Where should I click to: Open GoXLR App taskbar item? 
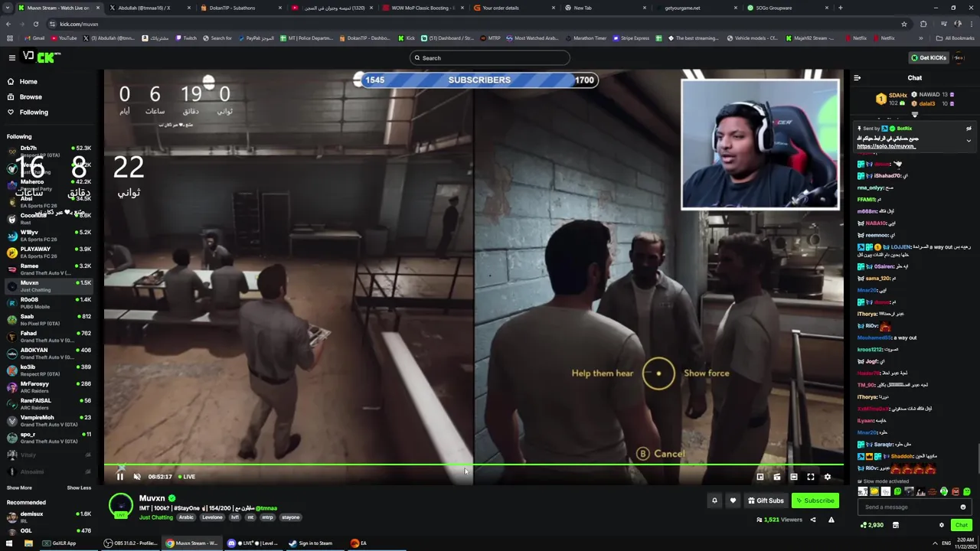click(x=60, y=543)
